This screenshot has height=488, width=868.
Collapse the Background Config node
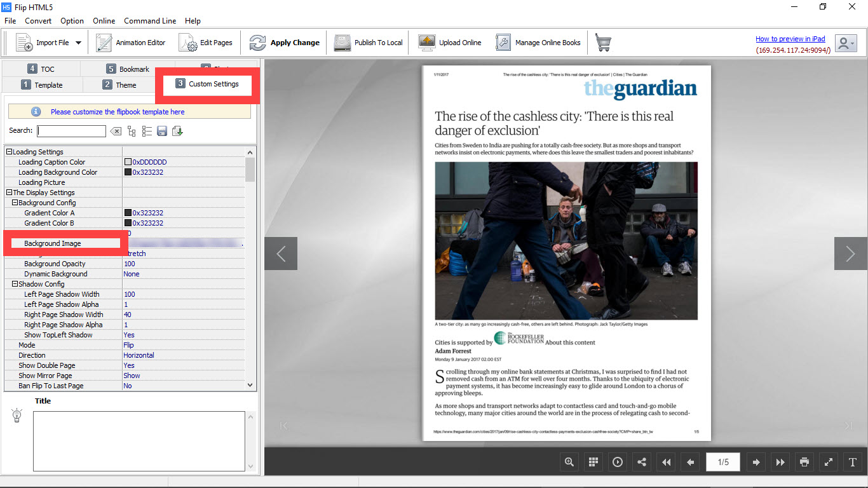[x=15, y=203]
